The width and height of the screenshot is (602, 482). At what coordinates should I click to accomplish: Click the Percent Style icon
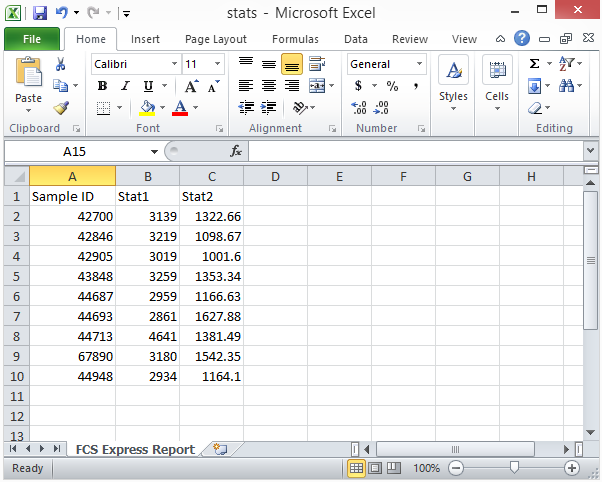click(392, 86)
